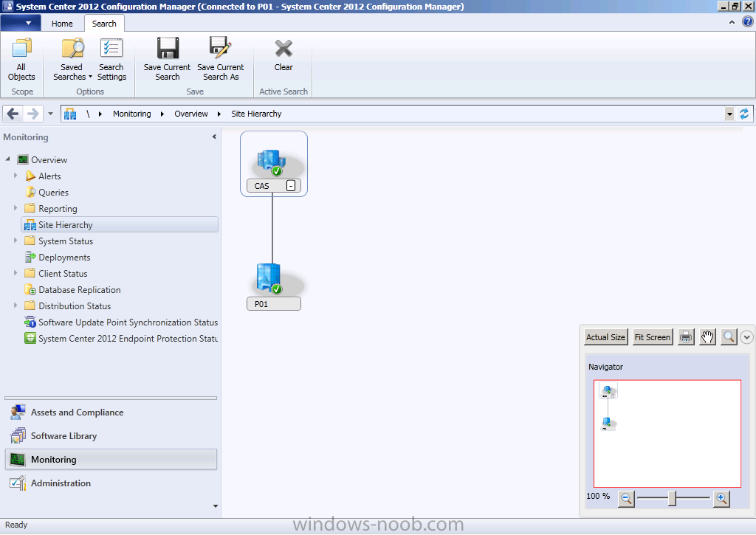Open the workspace options dropdown arrow
The width and height of the screenshot is (756, 535).
(215, 506)
